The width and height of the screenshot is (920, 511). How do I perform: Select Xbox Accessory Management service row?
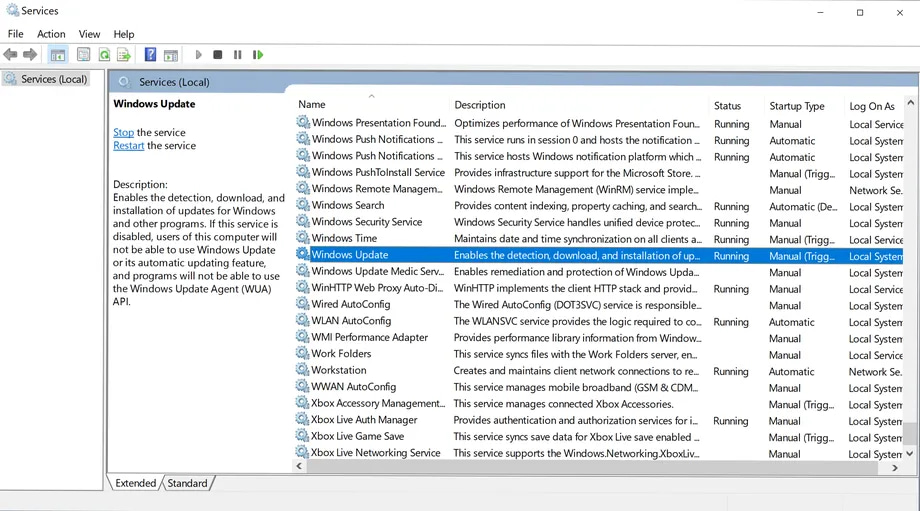(x=598, y=404)
